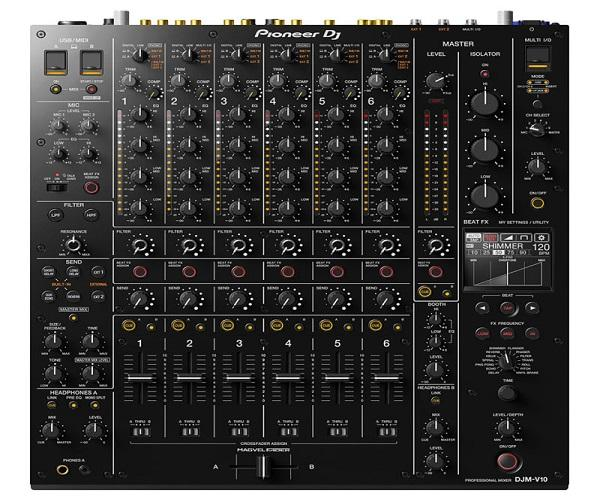The image size is (600, 500).
Task: Click the MIC 2 level knob
Action: (x=88, y=124)
